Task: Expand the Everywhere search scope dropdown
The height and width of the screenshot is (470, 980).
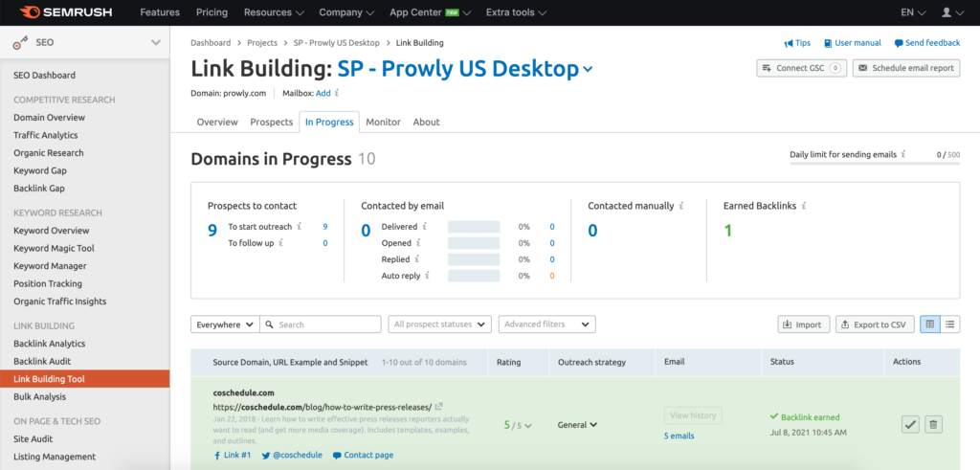Action: [225, 325]
